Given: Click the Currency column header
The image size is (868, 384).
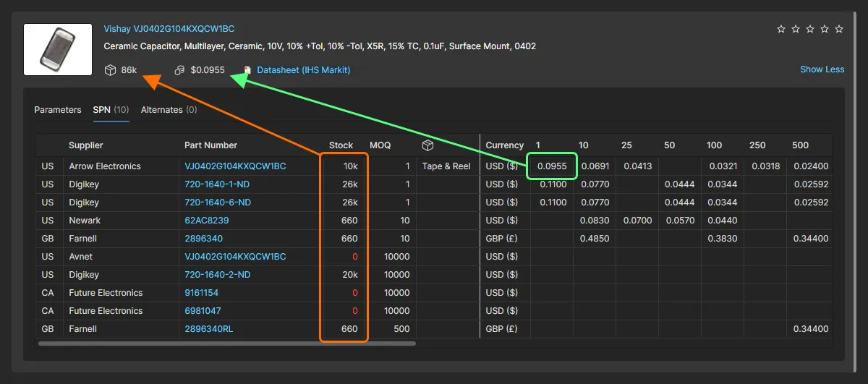Looking at the screenshot, I should click(x=505, y=145).
